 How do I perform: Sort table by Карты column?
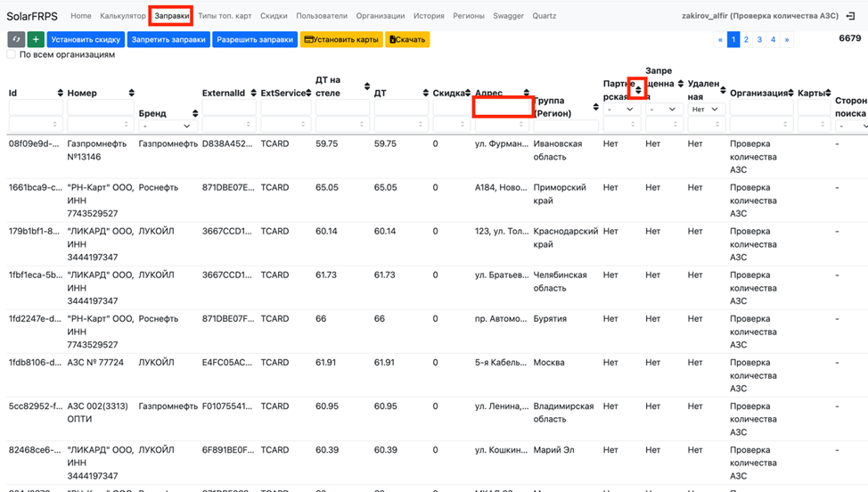(x=828, y=93)
